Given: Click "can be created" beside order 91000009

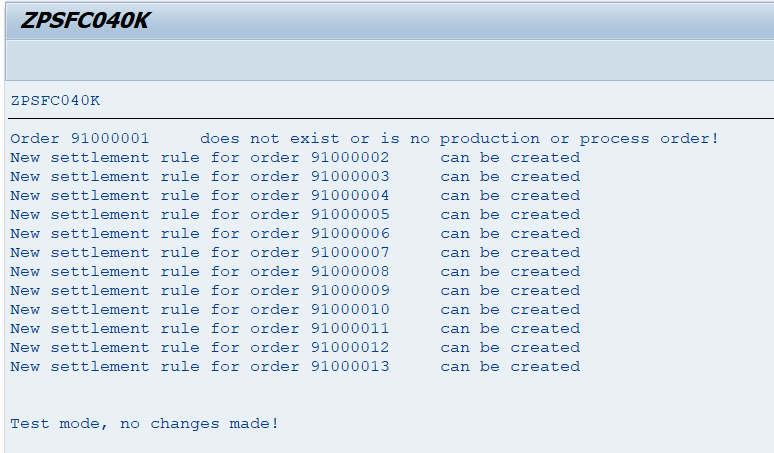Looking at the screenshot, I should point(510,290).
